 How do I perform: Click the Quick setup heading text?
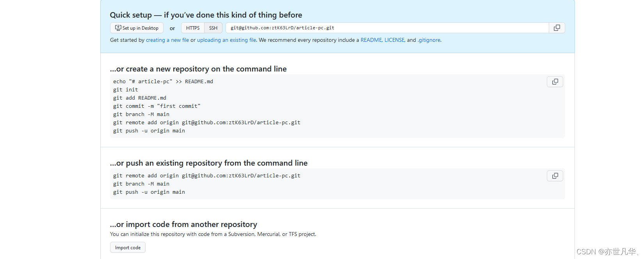(206, 15)
